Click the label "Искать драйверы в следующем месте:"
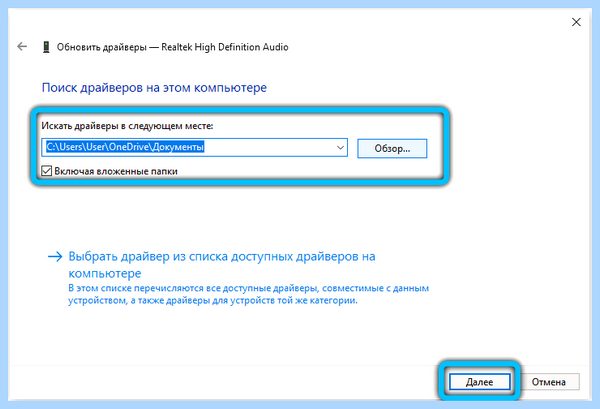This screenshot has height=409, width=600. click(127, 125)
